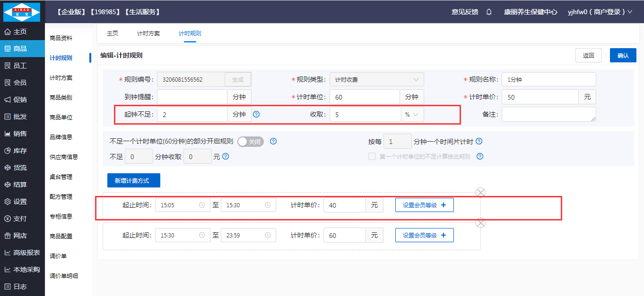
Task: Click the notification bell icon
Action: pyautogui.click(x=489, y=12)
